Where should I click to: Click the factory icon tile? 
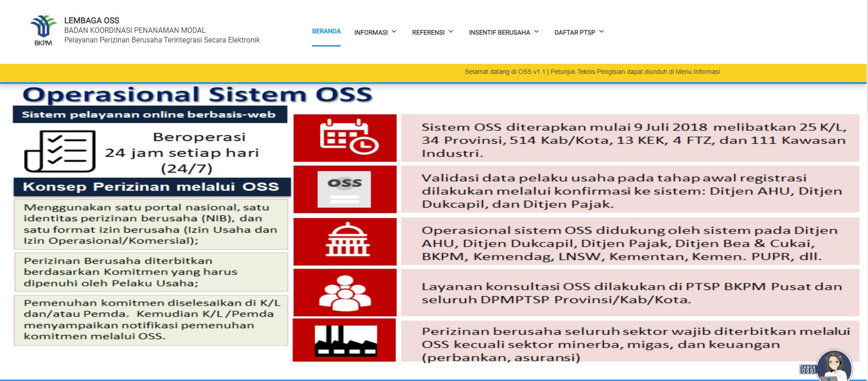click(x=345, y=340)
